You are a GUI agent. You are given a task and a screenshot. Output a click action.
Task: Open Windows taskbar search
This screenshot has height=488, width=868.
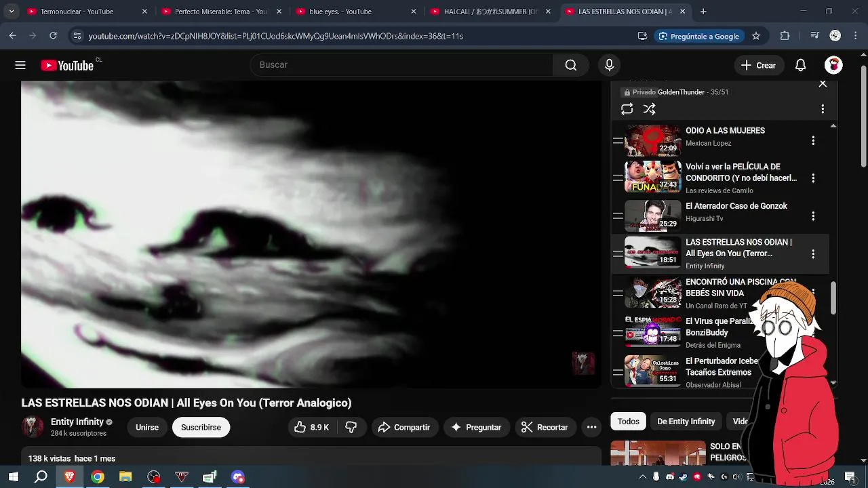pos(41,477)
